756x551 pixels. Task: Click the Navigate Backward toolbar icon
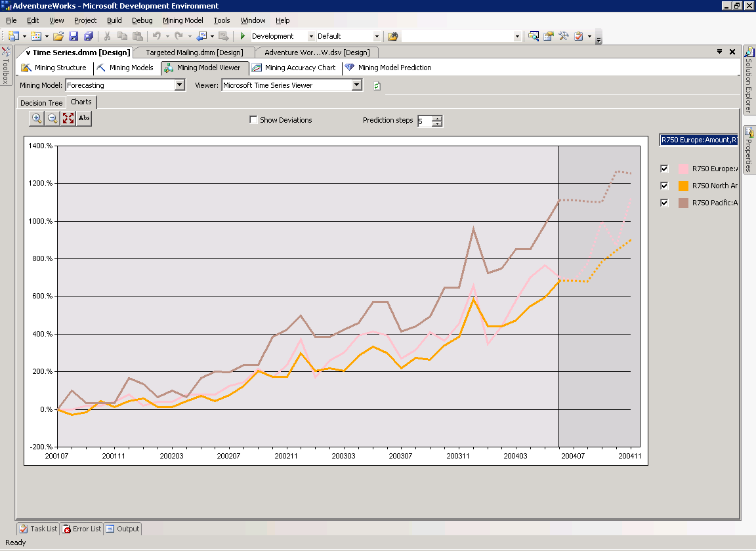[x=201, y=36]
